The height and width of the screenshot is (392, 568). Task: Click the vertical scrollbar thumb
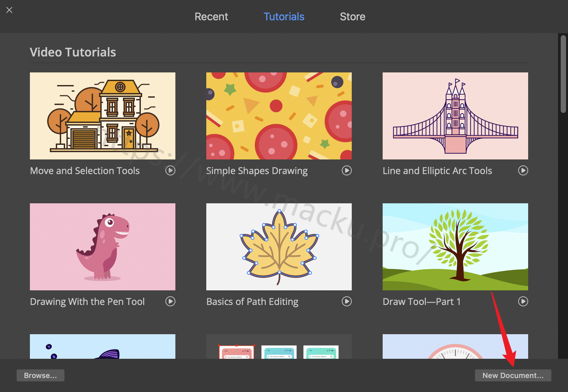(x=563, y=74)
